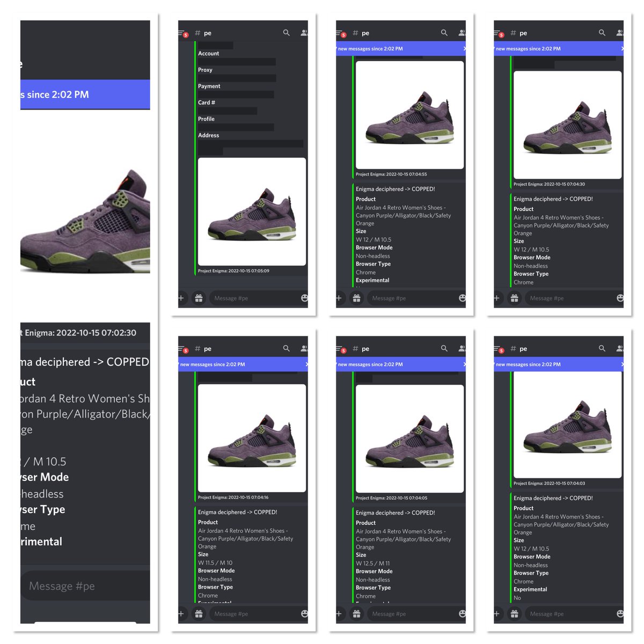Open the channel menu with badge in the 07:05:09 screenshot
The width and height of the screenshot is (644, 644).
coord(184,33)
